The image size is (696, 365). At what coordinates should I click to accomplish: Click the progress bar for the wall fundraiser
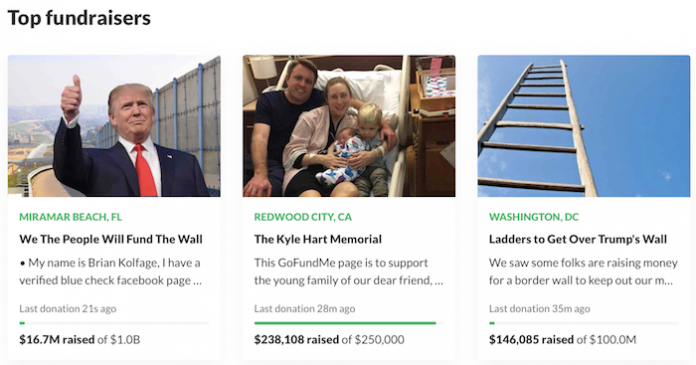click(x=114, y=323)
